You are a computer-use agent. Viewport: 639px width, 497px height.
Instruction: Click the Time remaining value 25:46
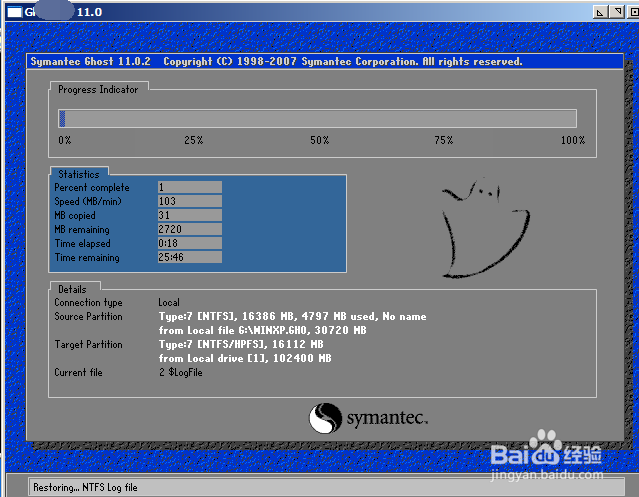tap(190, 257)
